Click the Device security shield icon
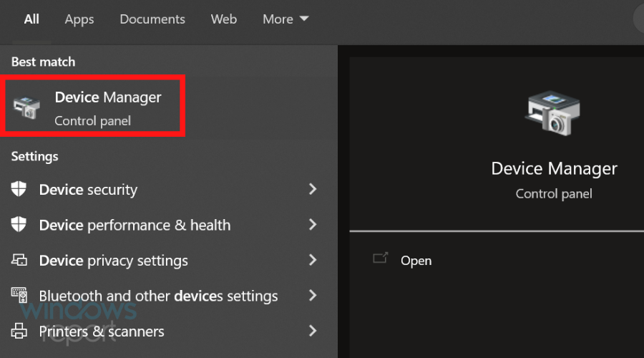 pos(19,189)
